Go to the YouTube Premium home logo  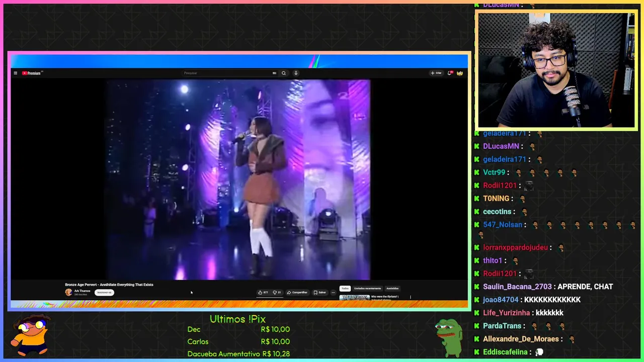point(32,73)
